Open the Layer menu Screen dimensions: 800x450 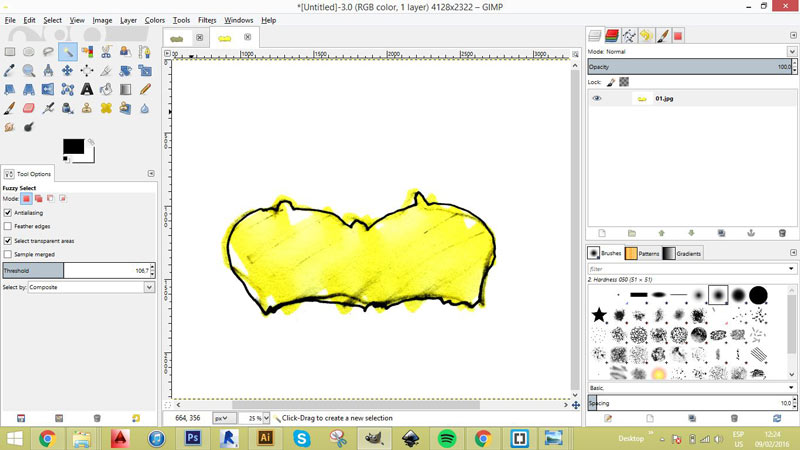point(128,20)
